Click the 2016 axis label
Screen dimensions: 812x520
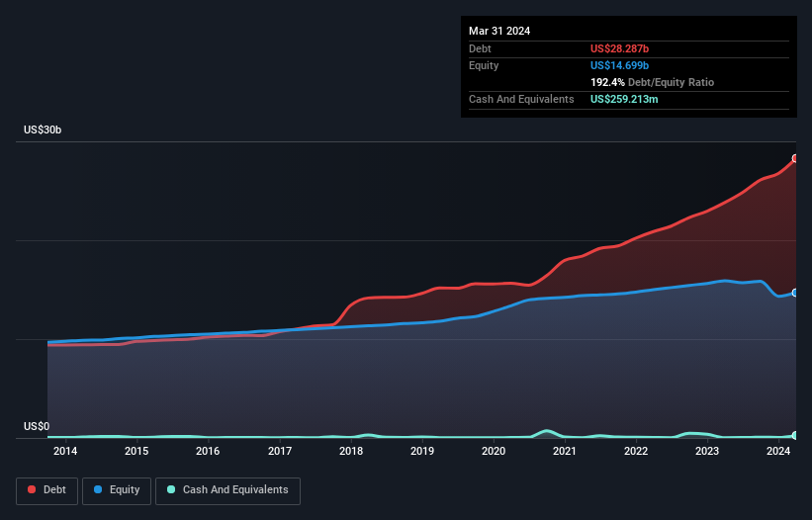pos(208,451)
